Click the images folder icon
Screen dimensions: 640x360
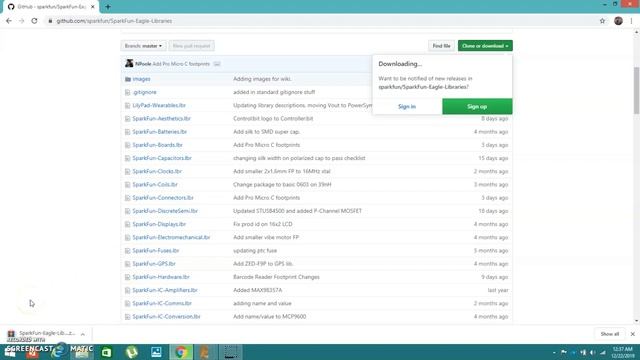coord(128,79)
